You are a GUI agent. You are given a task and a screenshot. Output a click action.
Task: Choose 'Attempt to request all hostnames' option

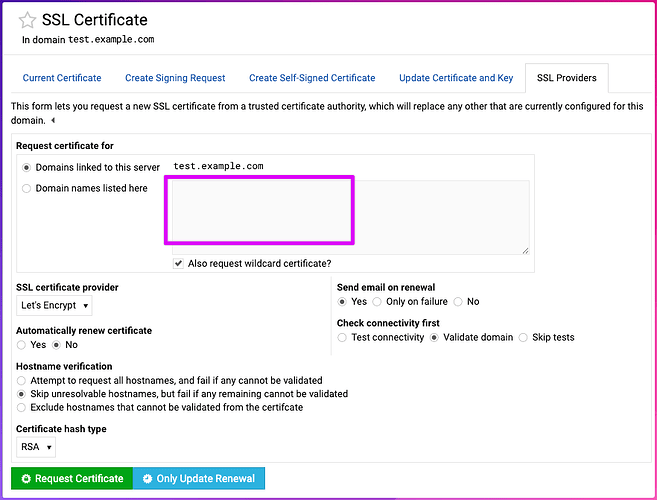(22, 380)
